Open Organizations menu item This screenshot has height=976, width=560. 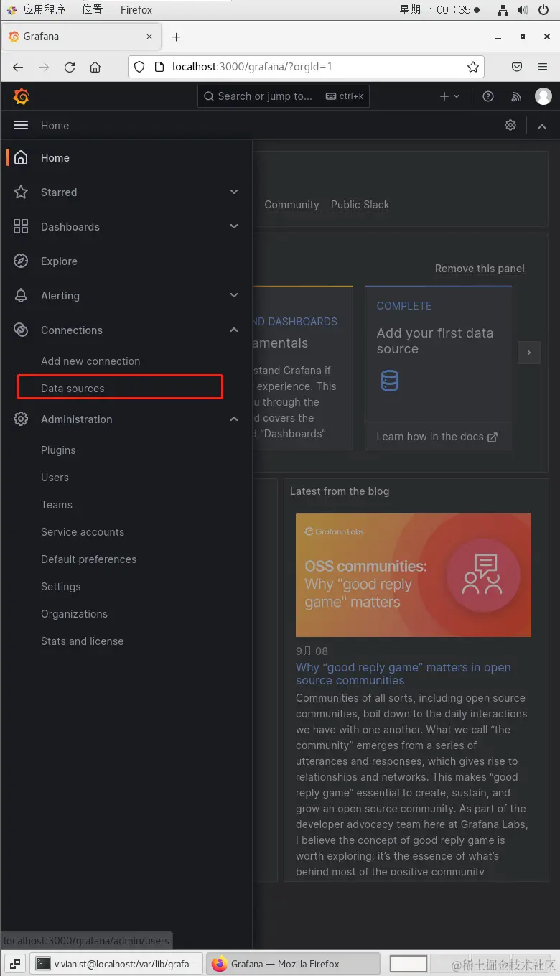tap(74, 614)
